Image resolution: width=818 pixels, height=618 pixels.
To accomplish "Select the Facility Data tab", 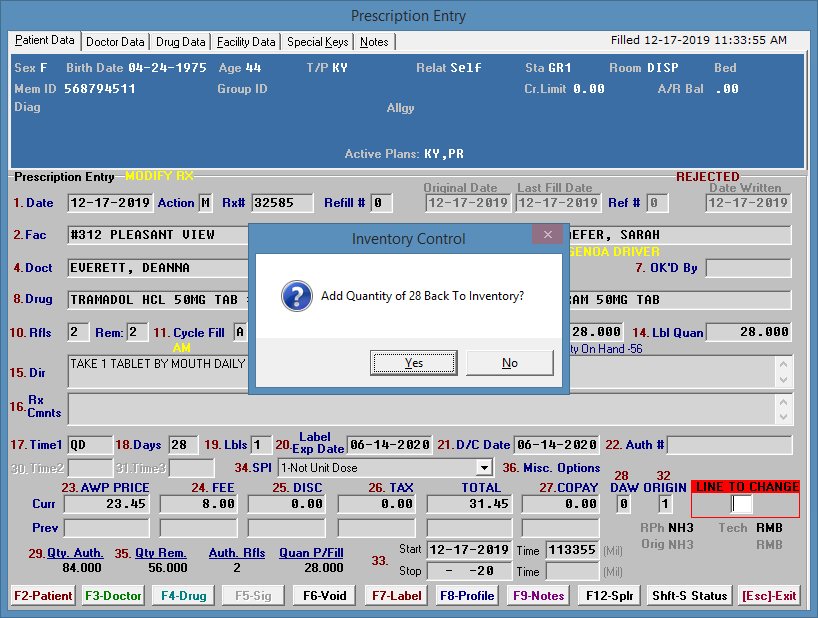I will tap(246, 42).
